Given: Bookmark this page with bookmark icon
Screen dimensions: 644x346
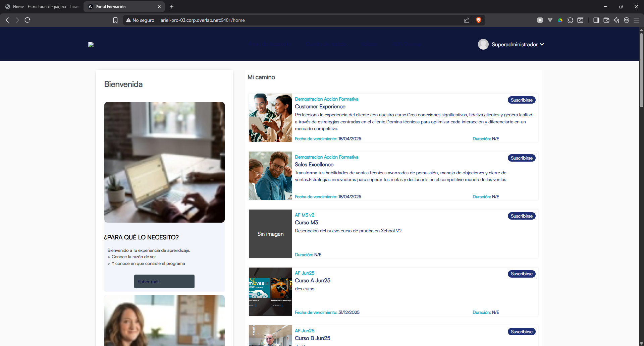Looking at the screenshot, I should [115, 20].
